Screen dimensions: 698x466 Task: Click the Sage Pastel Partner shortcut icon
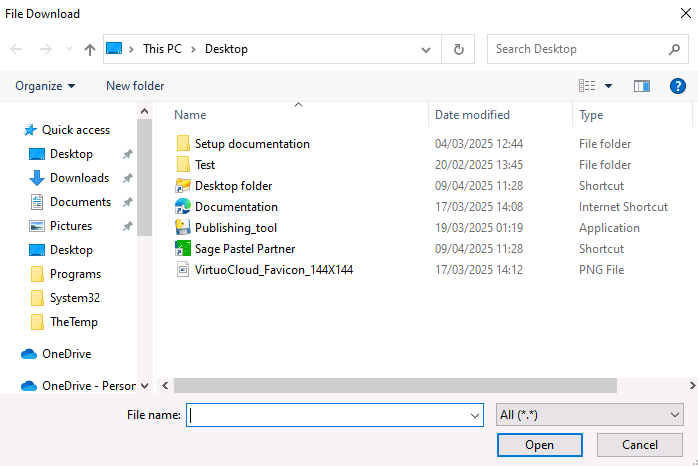click(x=183, y=249)
